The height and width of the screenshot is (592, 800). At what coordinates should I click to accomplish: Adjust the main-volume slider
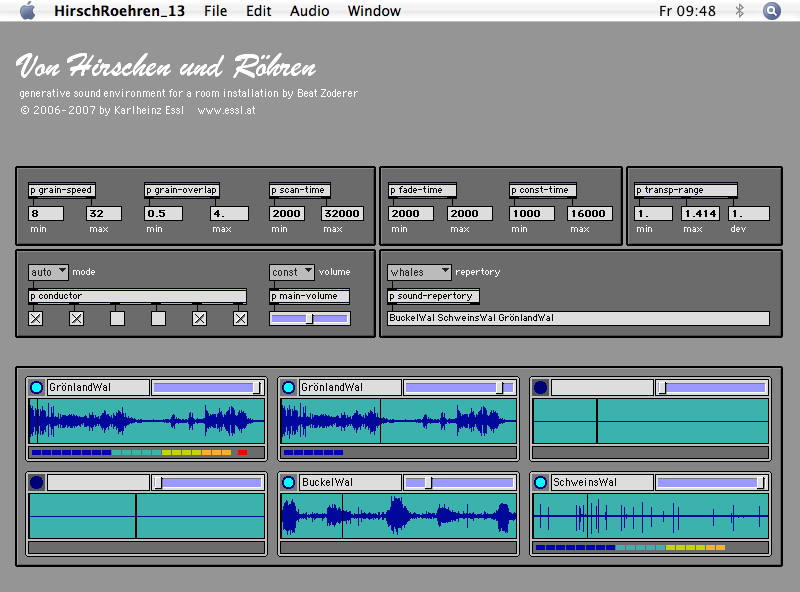[309, 319]
